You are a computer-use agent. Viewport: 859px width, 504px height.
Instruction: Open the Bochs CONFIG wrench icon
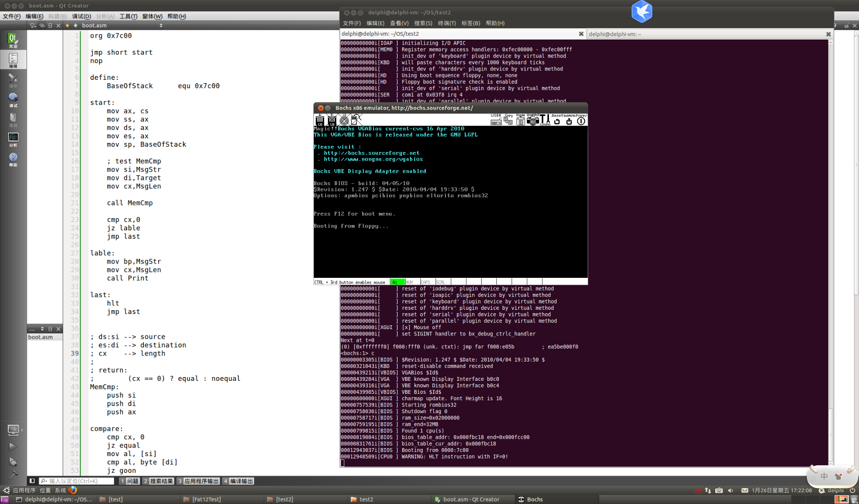pos(545,120)
